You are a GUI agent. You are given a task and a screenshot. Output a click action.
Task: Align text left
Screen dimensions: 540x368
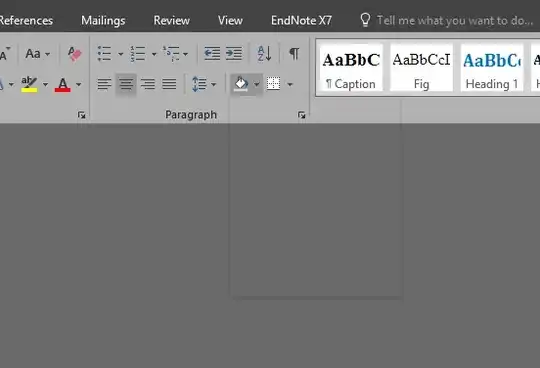point(104,84)
